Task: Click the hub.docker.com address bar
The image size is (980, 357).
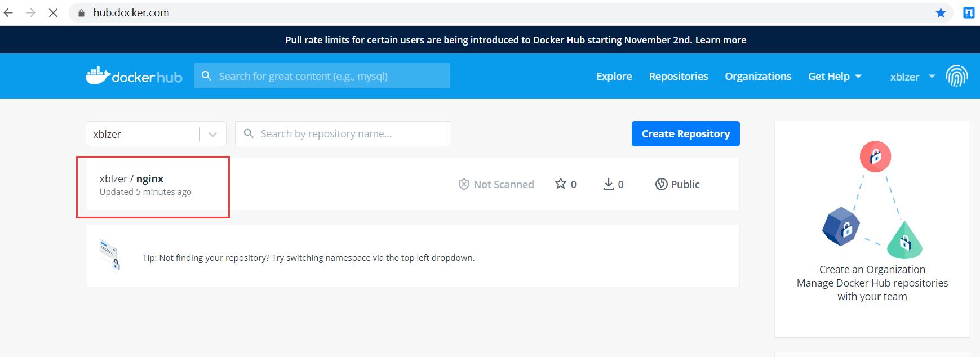Action: 510,12
